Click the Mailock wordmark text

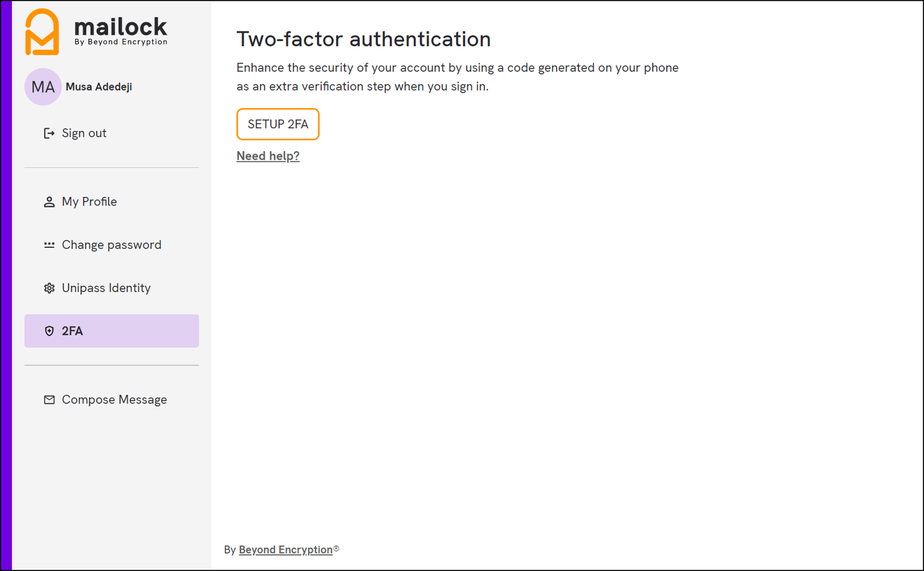(121, 27)
